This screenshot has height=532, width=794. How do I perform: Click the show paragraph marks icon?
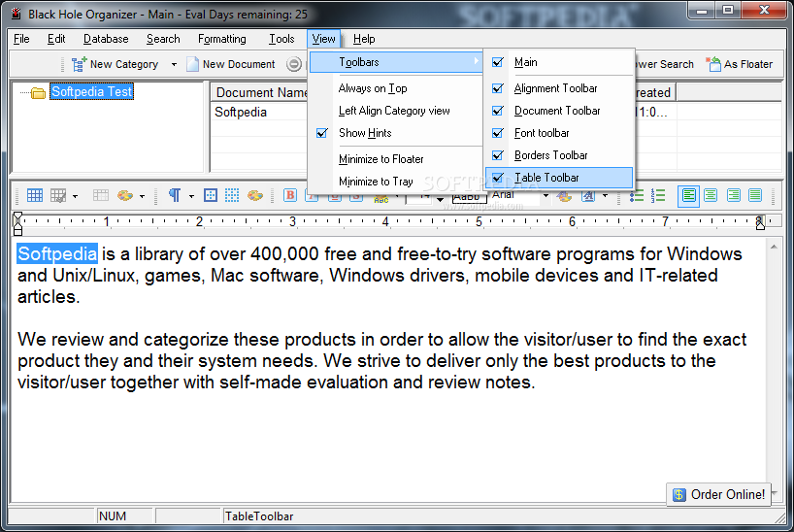175,195
